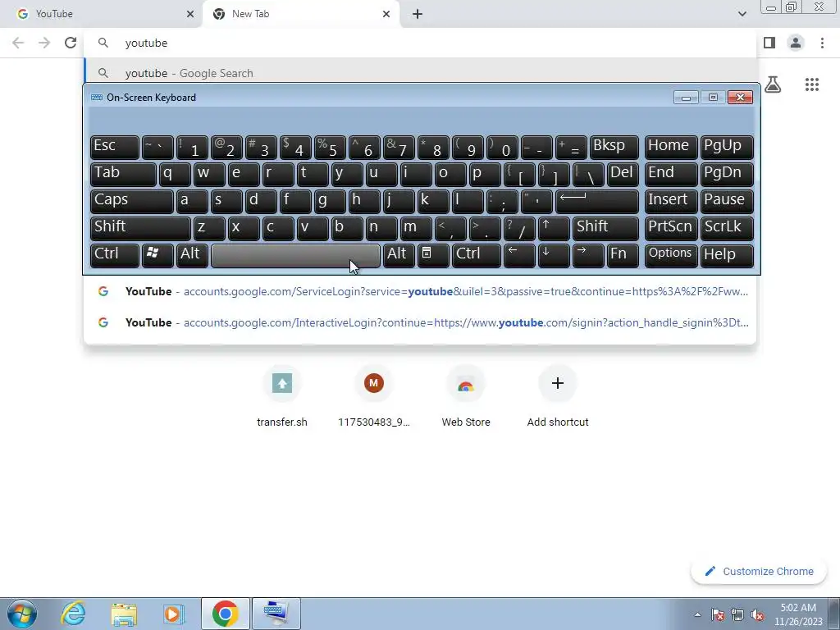Switch to the YouTube tab

[102, 14]
